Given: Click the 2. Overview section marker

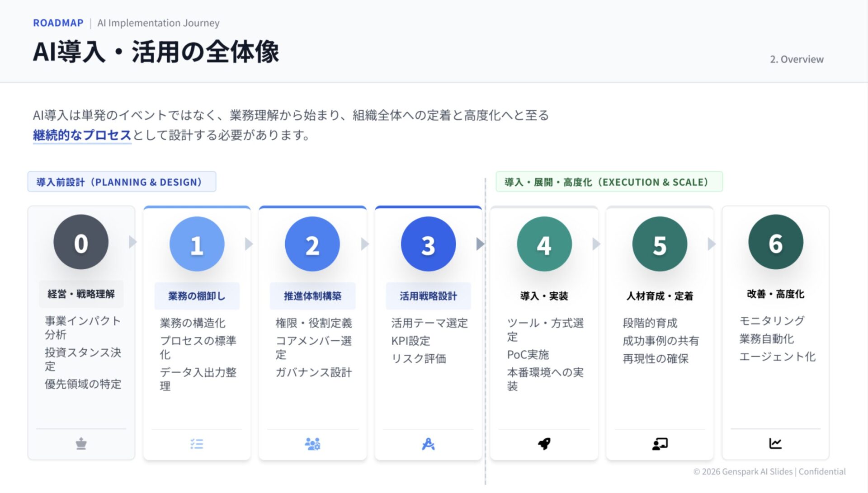Looking at the screenshot, I should [x=797, y=59].
